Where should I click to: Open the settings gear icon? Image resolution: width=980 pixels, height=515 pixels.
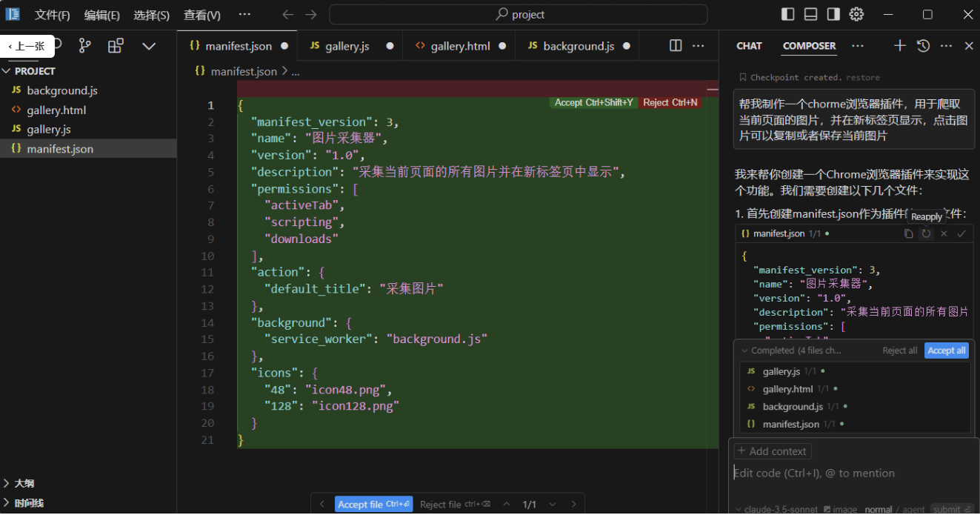(x=857, y=14)
